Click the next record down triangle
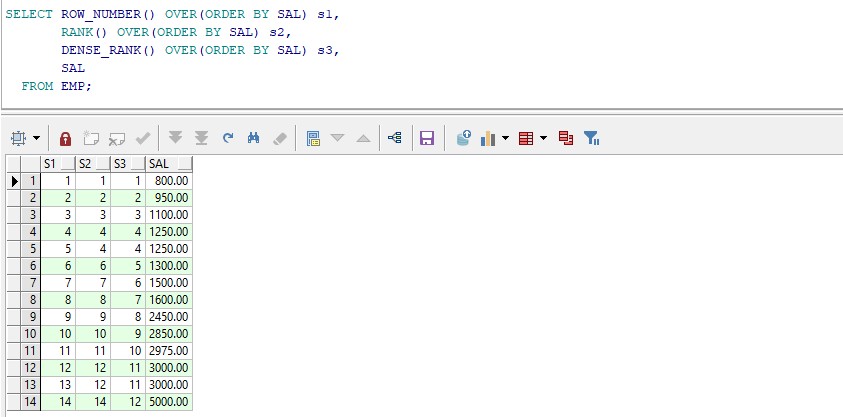 click(x=337, y=138)
